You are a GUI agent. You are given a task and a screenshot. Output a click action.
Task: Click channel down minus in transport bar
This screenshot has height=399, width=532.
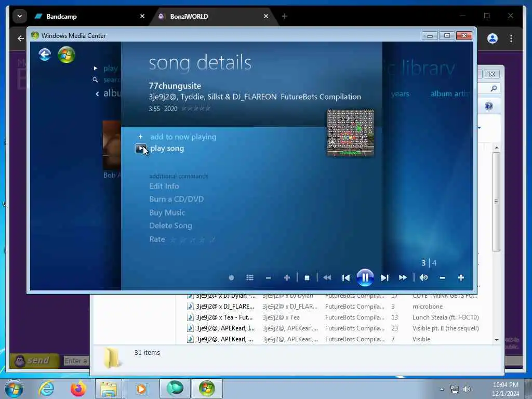click(269, 278)
